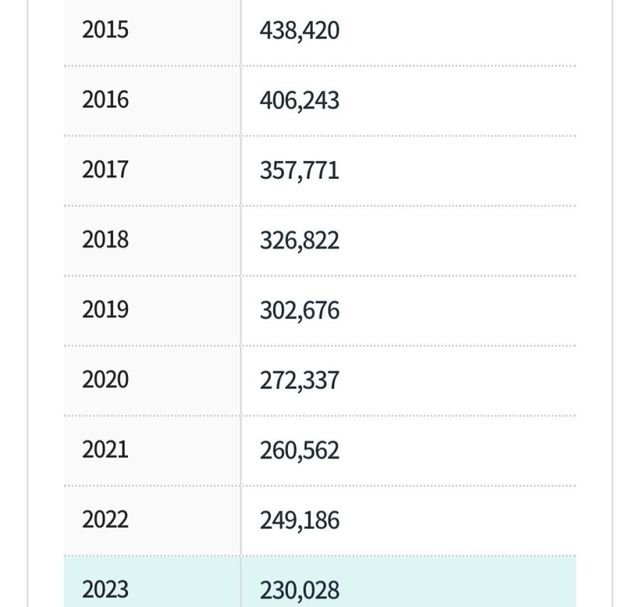
Task: Click the 2015 year cell
Action: click(x=105, y=30)
